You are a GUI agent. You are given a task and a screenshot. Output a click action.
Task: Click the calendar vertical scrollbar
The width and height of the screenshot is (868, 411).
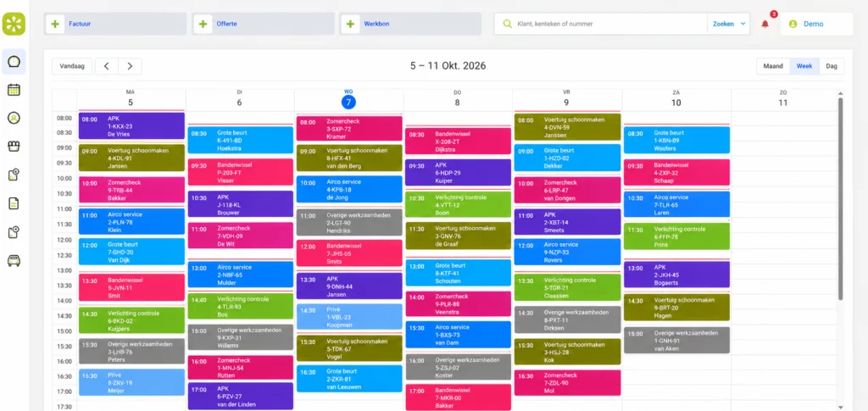tap(840, 199)
